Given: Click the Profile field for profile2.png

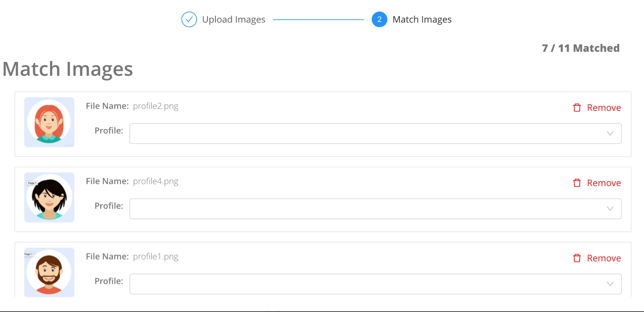Looking at the screenshot, I should pos(375,133).
